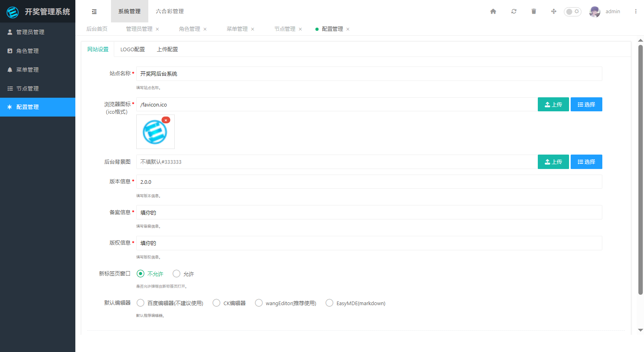Close the 管理员管理 page tab
The image size is (644, 352).
[x=157, y=29]
